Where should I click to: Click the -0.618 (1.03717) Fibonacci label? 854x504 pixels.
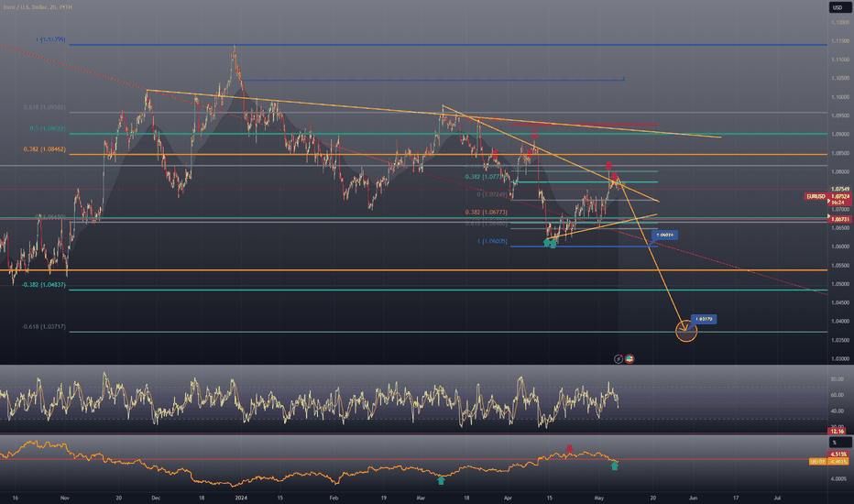44,326
